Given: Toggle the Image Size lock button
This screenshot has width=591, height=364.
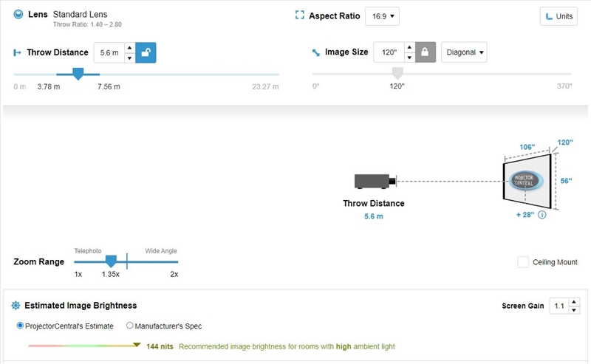Looking at the screenshot, I should 426,52.
